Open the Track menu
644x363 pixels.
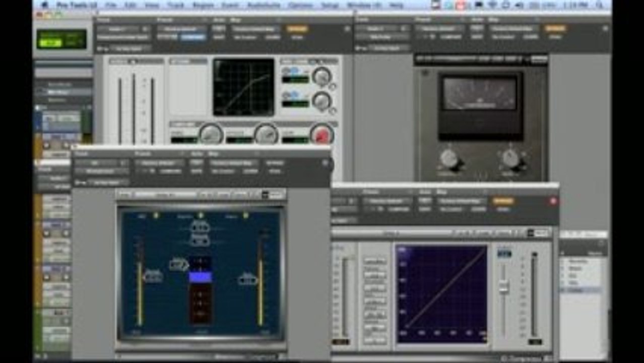(175, 5)
